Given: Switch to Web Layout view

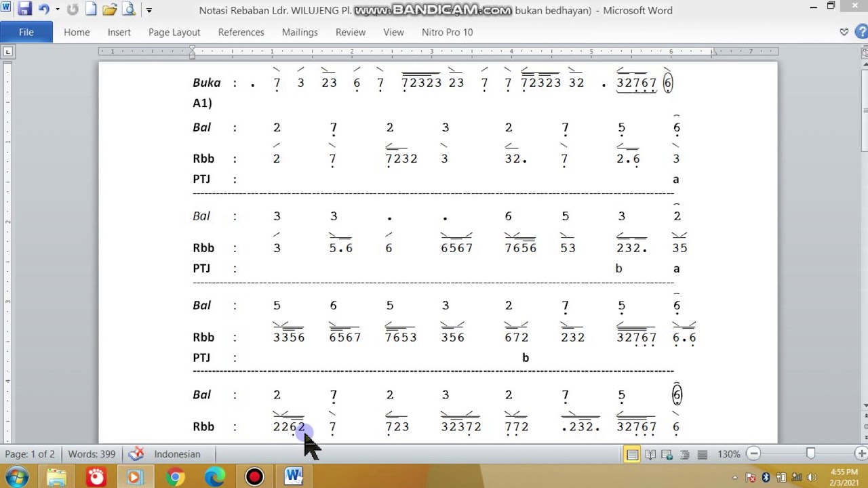Looking at the screenshot, I should pyautogui.click(x=667, y=454).
